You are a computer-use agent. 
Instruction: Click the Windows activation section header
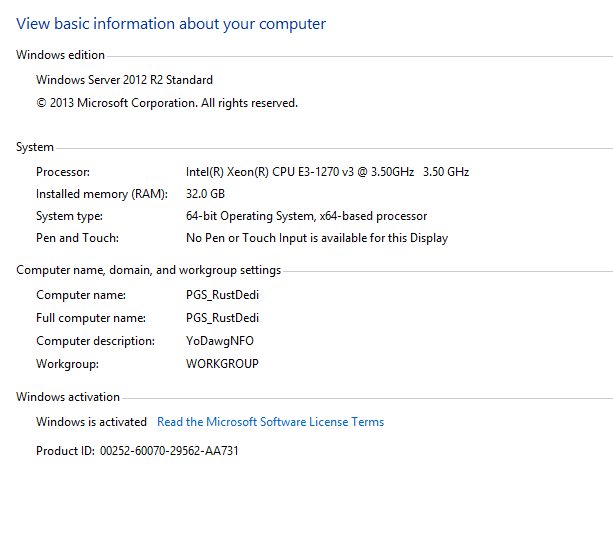[67, 397]
